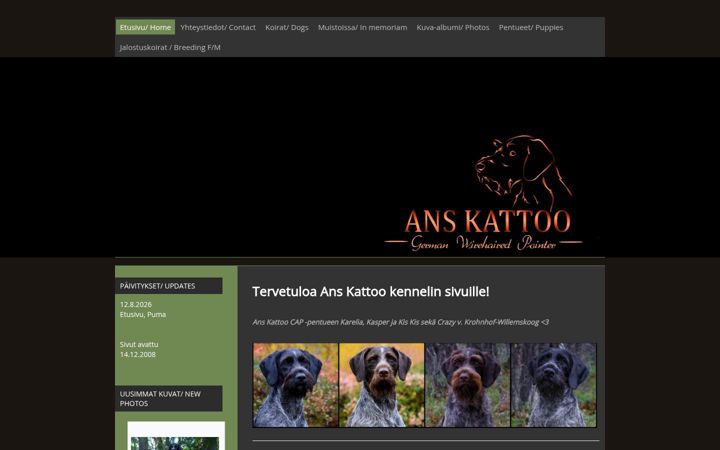Go to Yhteystiedot/ Contact page
720x450 pixels.
click(218, 27)
